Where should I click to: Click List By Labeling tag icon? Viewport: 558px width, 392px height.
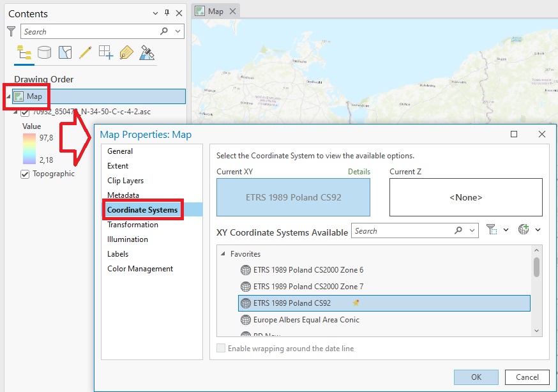point(126,52)
